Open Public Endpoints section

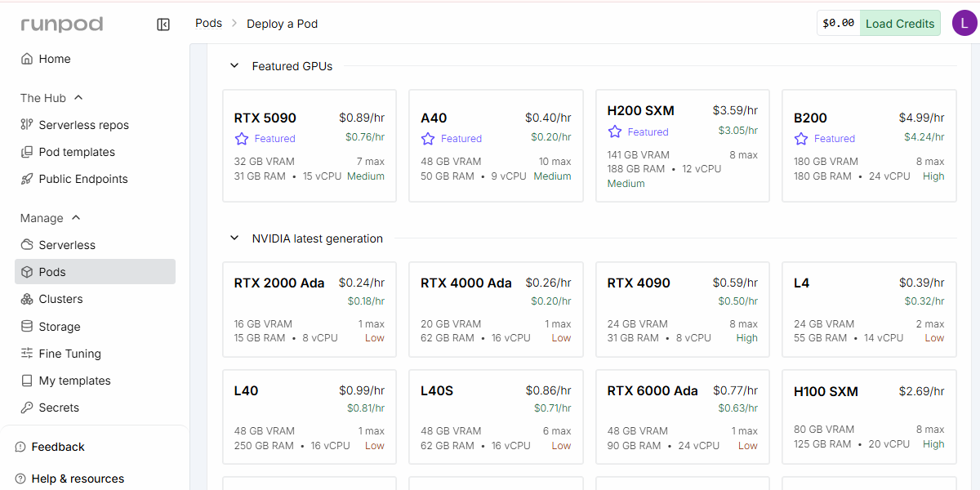82,178
